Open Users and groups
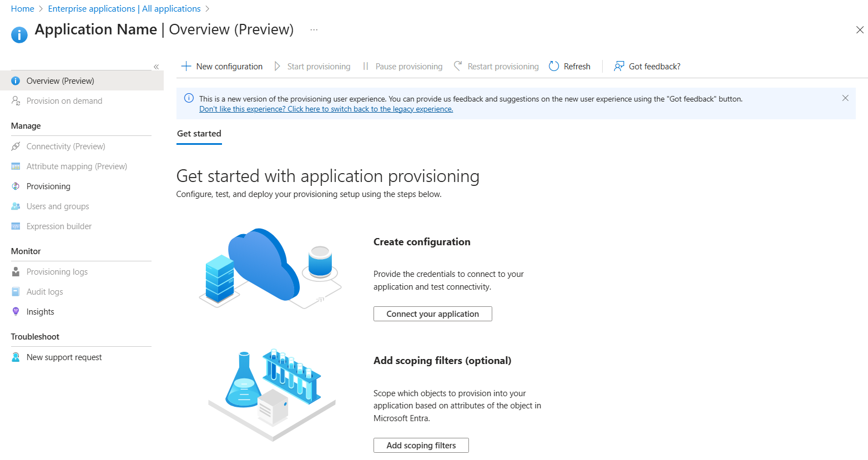 coord(58,206)
